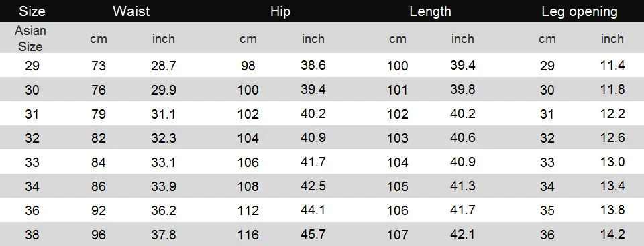Select waist 37.8 inch cell
Viewport: 644px width, 246px height.
tap(164, 235)
